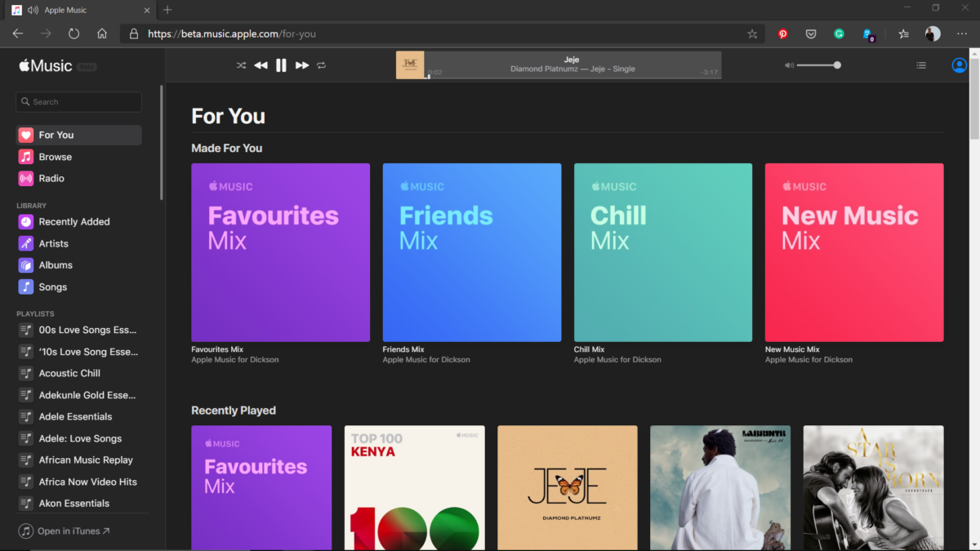This screenshot has height=551, width=980.
Task: Click the sidebar scrollbar
Action: tap(162, 142)
